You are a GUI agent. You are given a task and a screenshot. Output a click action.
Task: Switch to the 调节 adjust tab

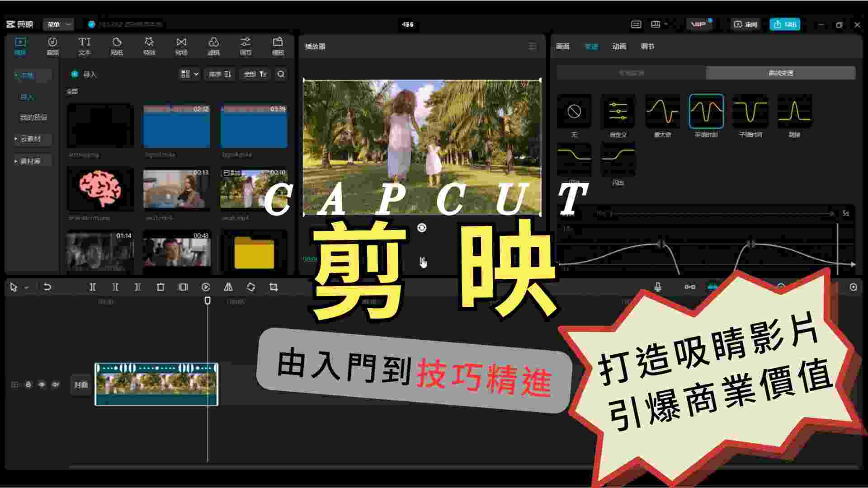[648, 46]
